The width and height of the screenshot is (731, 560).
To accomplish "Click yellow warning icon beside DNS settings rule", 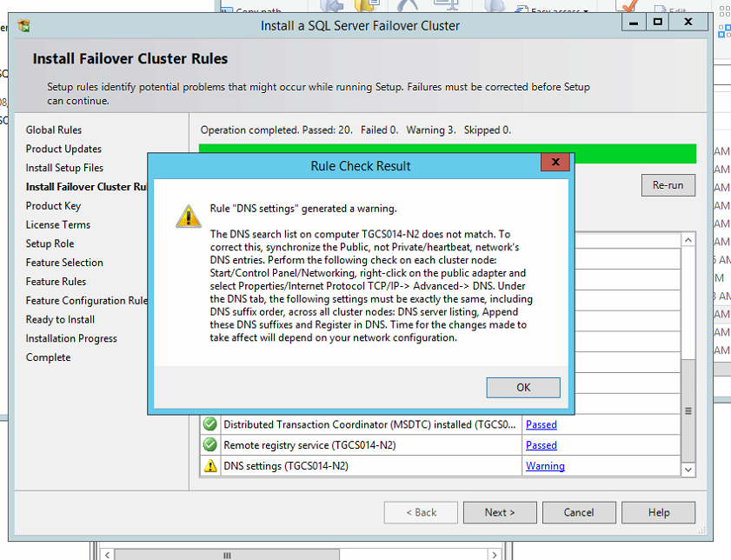I will 209,466.
